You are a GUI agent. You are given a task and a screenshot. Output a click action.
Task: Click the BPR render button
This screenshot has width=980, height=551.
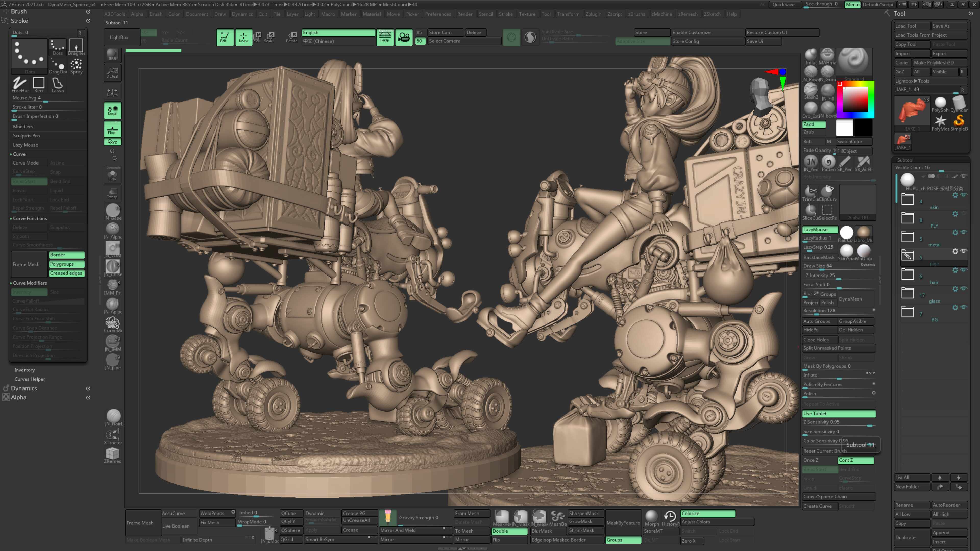[113, 55]
